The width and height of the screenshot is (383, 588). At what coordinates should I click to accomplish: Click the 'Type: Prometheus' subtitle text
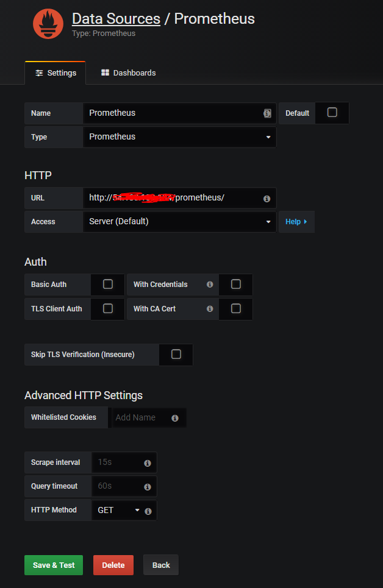tap(104, 34)
